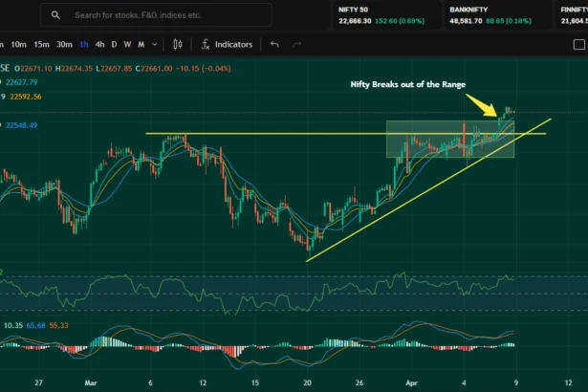The image size is (588, 392).
Task: Switch to the 15m timeframe
Action: tap(41, 44)
